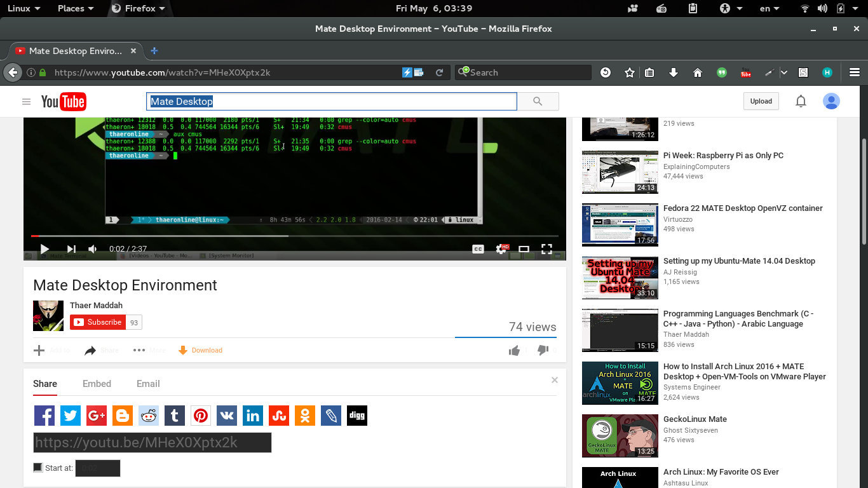Switch to the Email tab
The image size is (868, 488).
click(148, 384)
